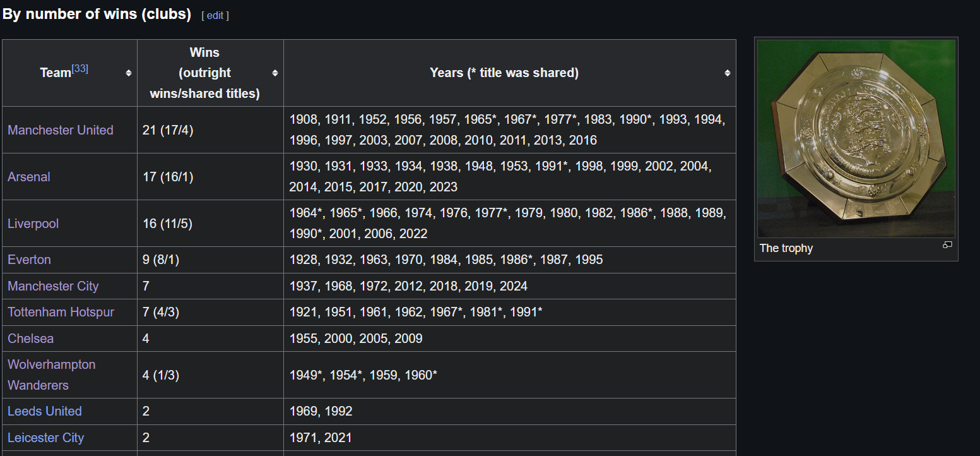
Task: Select Everton's '9 (8/1)' wins cell
Action: (210, 260)
